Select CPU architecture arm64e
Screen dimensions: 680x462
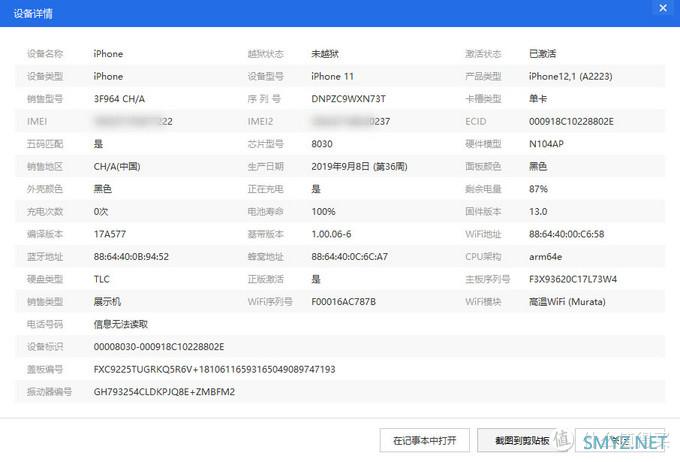pyautogui.click(x=546, y=257)
